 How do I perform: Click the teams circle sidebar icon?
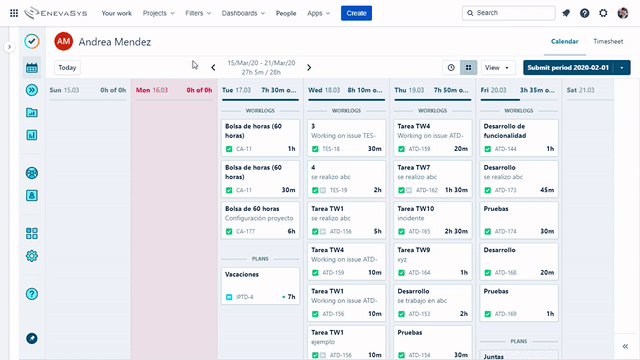32,173
